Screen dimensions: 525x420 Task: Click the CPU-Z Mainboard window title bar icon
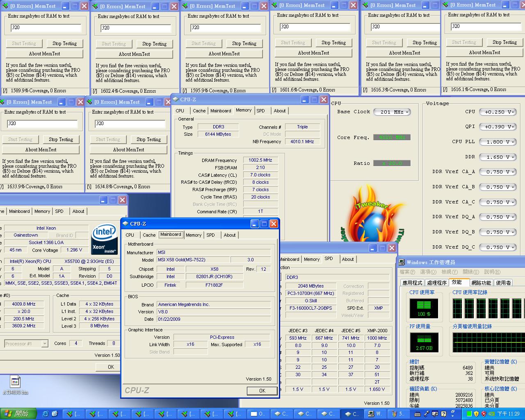tap(126, 224)
